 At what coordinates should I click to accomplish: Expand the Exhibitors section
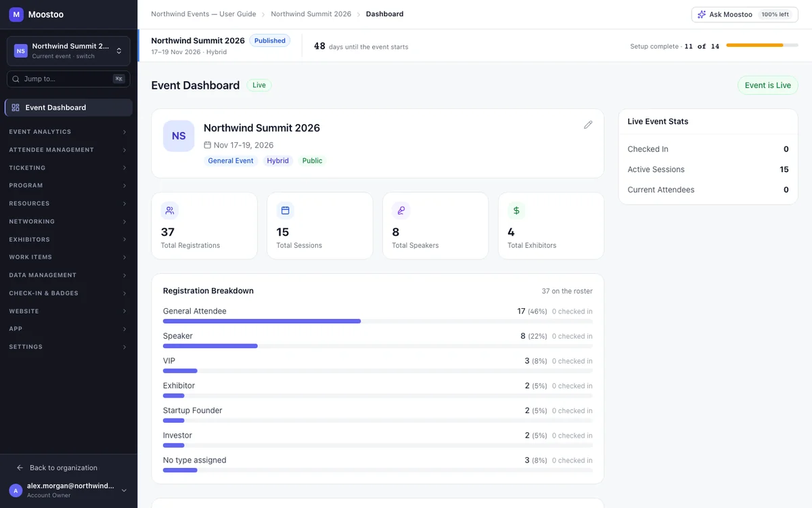68,240
